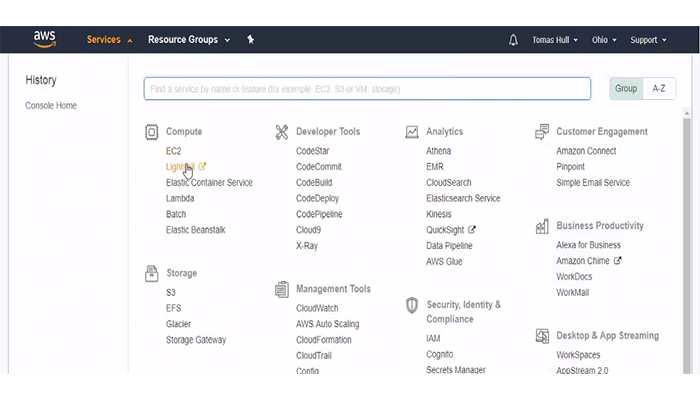This screenshot has width=700, height=400.
Task: Open the S3 service
Action: 171,292
